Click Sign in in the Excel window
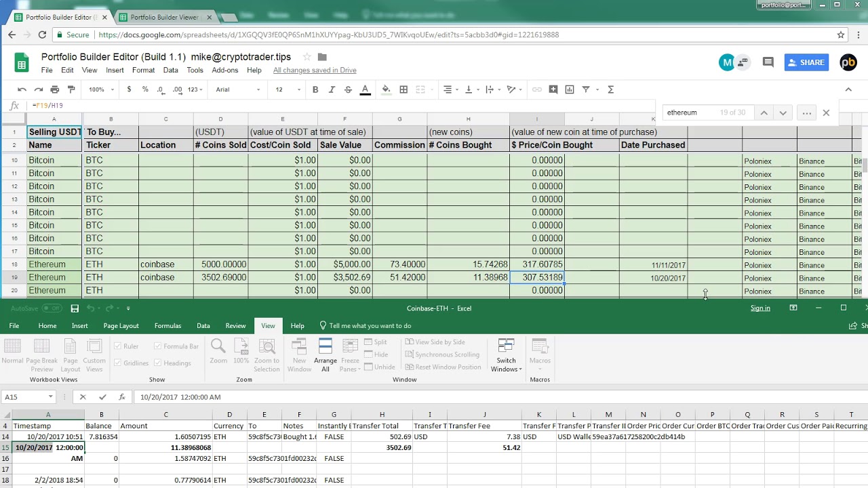This screenshot has height=488, width=868. coord(760,308)
